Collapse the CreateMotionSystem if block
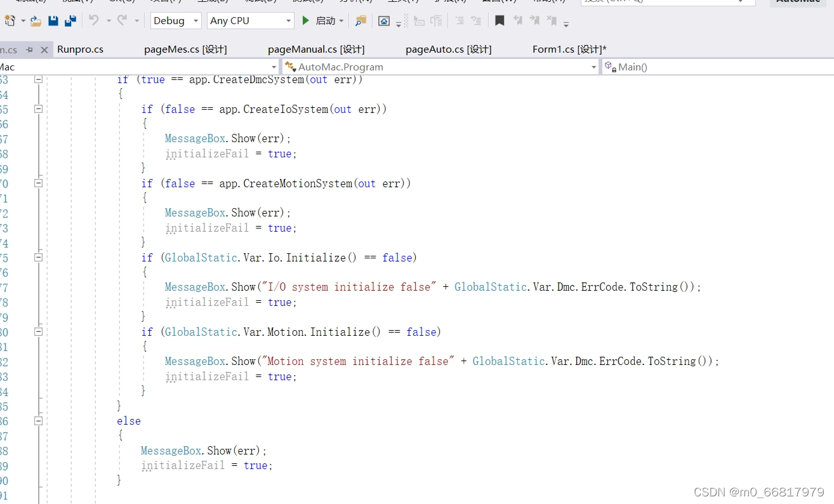Viewport: 834px width, 504px height. pos(38,183)
